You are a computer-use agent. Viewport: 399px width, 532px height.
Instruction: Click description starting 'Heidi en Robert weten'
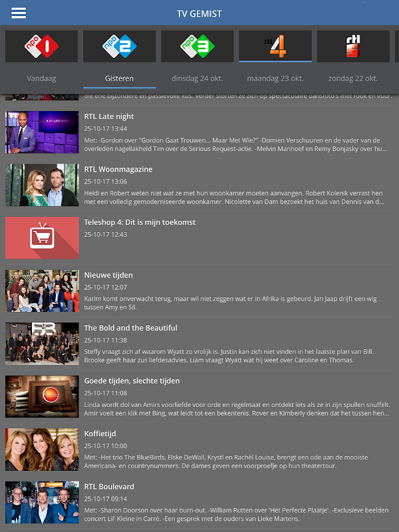point(234,198)
